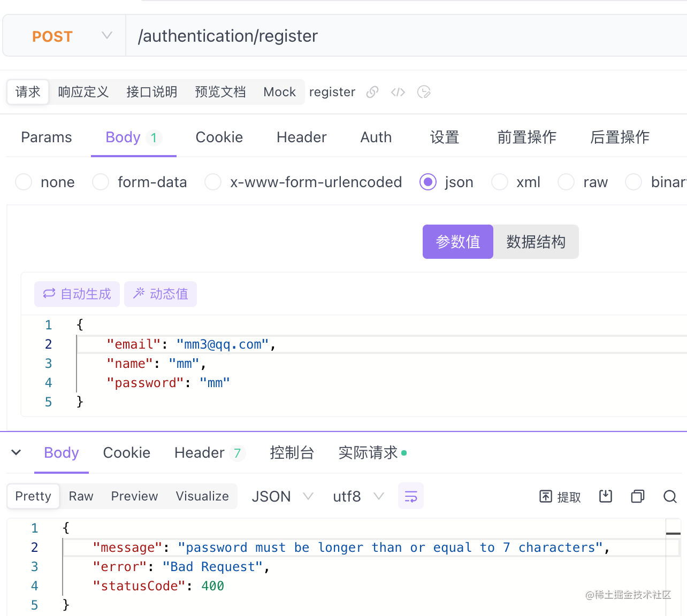
Task: Switch to 响应定义 response definition
Action: point(83,92)
